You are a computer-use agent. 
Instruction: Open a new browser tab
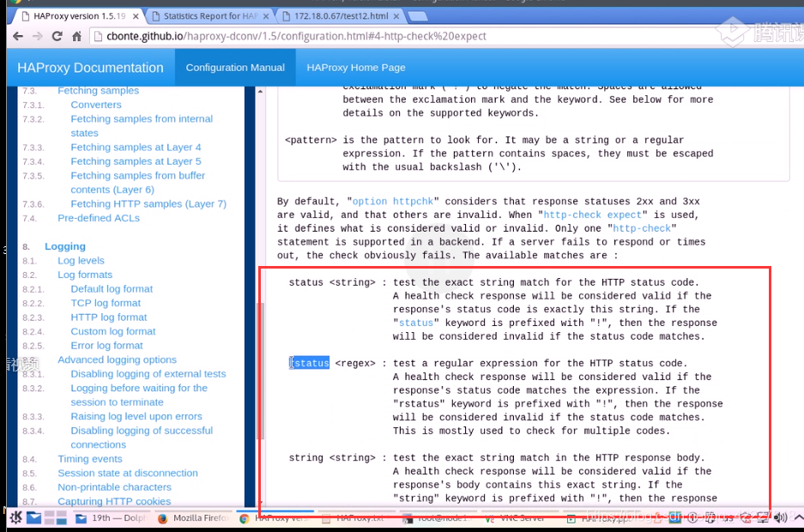[417, 16]
